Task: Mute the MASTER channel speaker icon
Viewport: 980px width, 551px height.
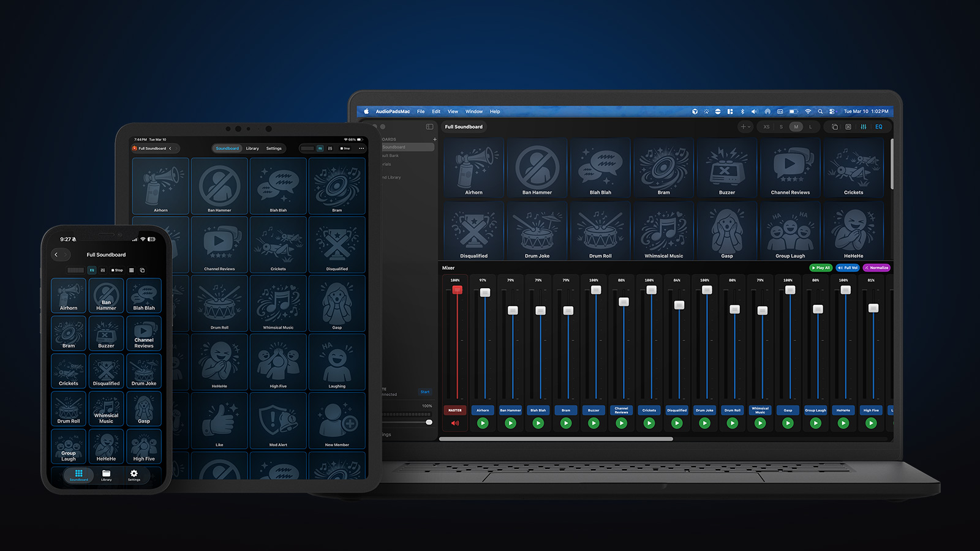Action: [455, 422]
